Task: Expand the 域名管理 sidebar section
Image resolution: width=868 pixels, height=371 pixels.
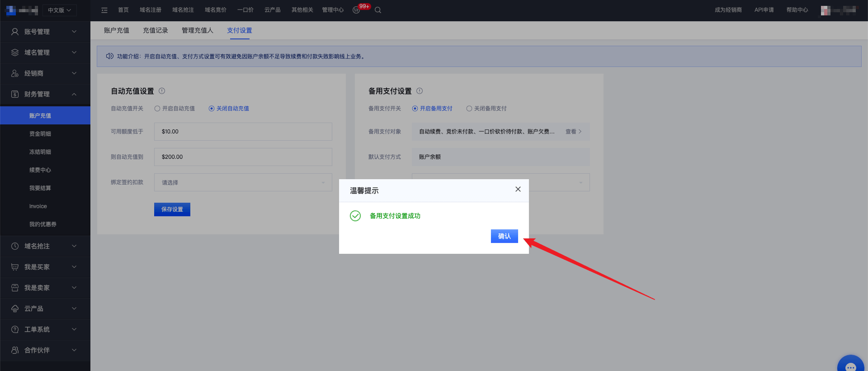Action: [45, 52]
